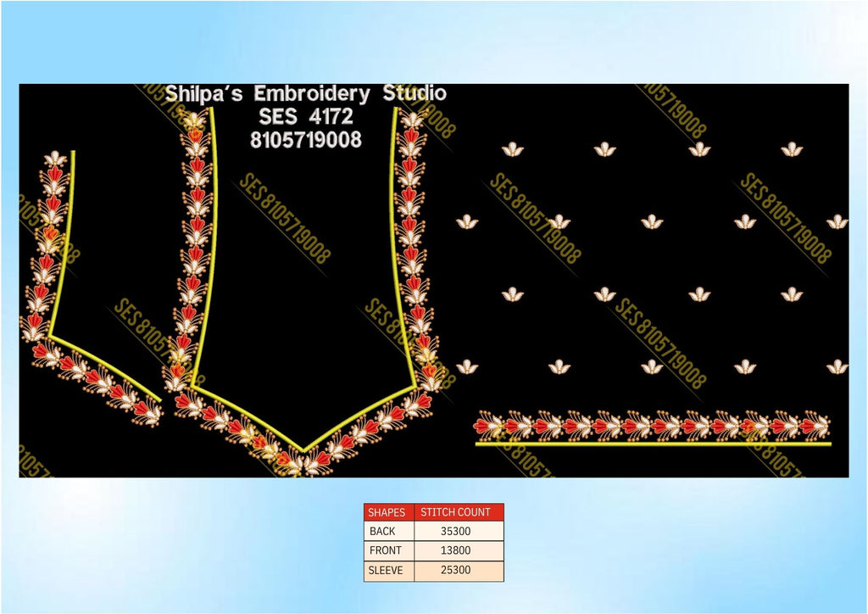Click the 'SES 4172' design code text

tap(305, 117)
